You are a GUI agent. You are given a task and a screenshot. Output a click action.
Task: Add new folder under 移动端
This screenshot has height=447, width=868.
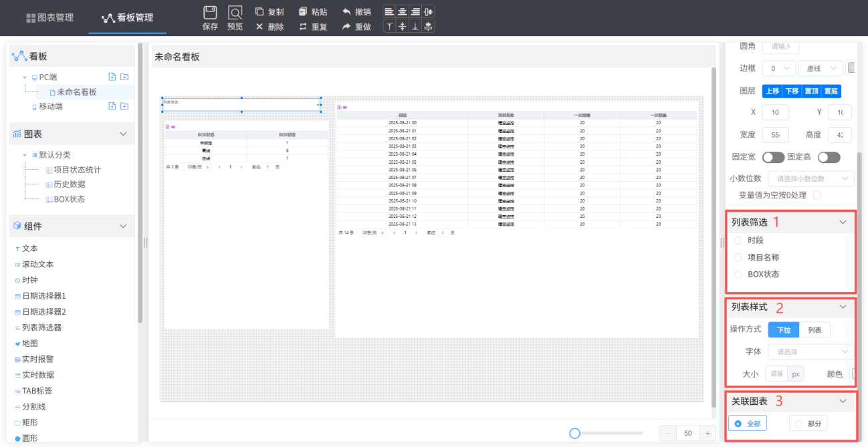point(124,106)
